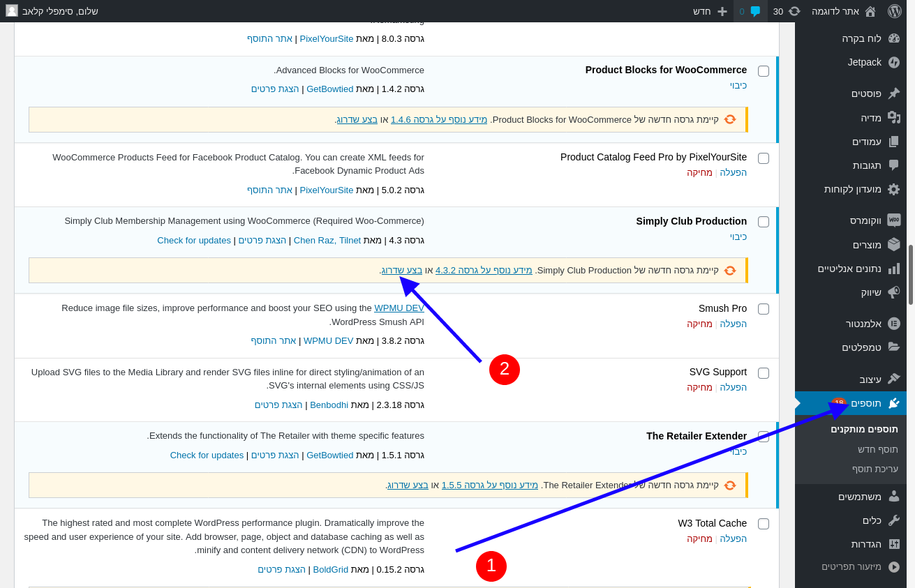Tick the W3 Total Cache checkbox
The image size is (915, 588).
click(764, 524)
